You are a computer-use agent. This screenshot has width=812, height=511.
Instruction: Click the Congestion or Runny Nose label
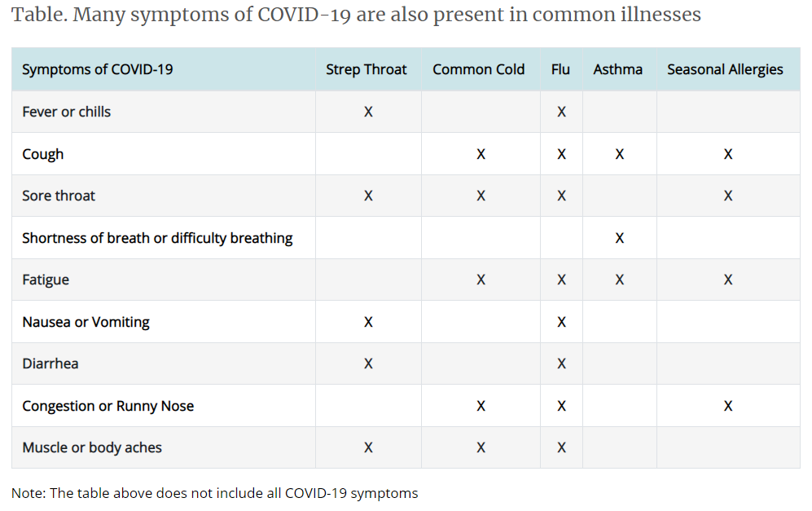(108, 406)
